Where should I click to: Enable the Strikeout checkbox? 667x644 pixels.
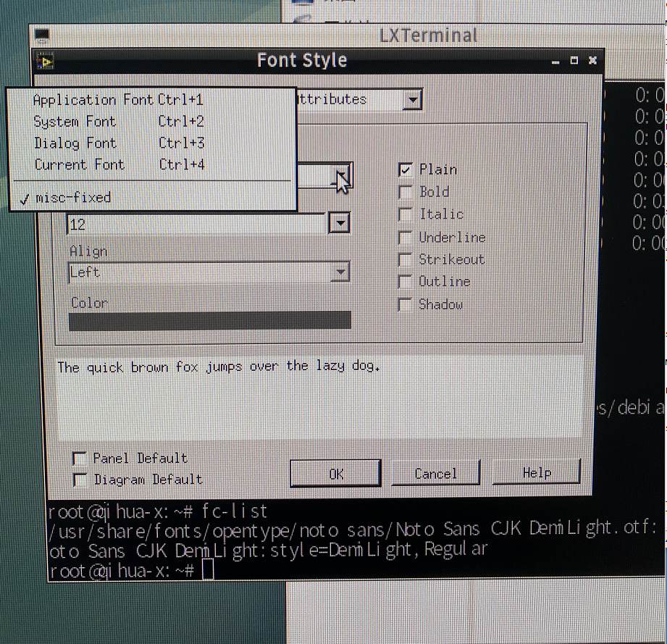[405, 259]
